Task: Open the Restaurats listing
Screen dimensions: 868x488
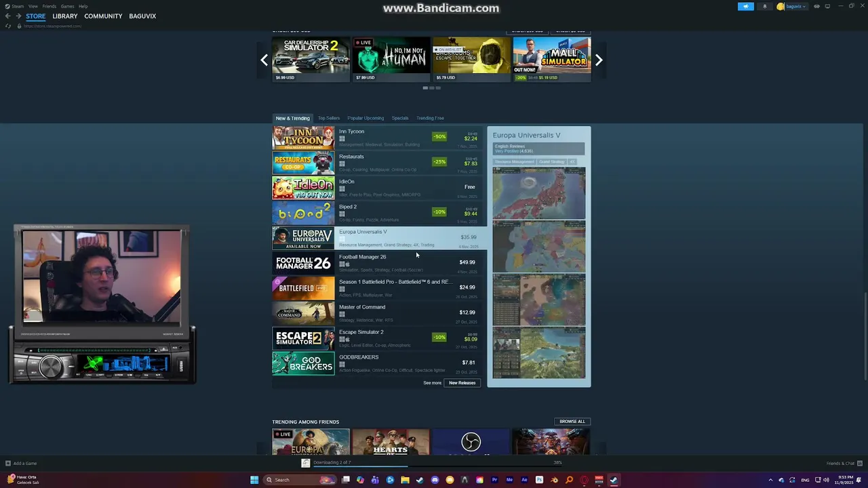Action: (x=376, y=163)
